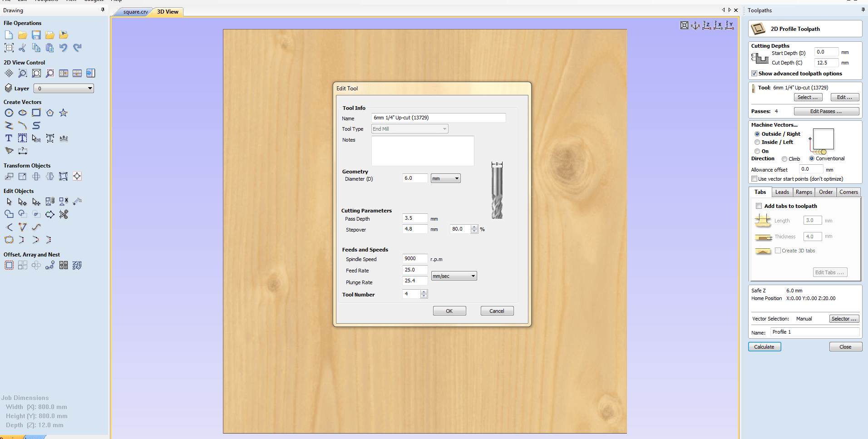This screenshot has width=868, height=439.
Task: Select the Node editing cursor tool
Action: click(22, 202)
